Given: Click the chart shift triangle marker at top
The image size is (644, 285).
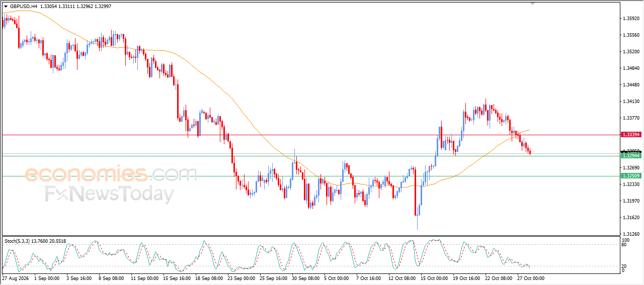Looking at the screenshot, I should point(533,4).
